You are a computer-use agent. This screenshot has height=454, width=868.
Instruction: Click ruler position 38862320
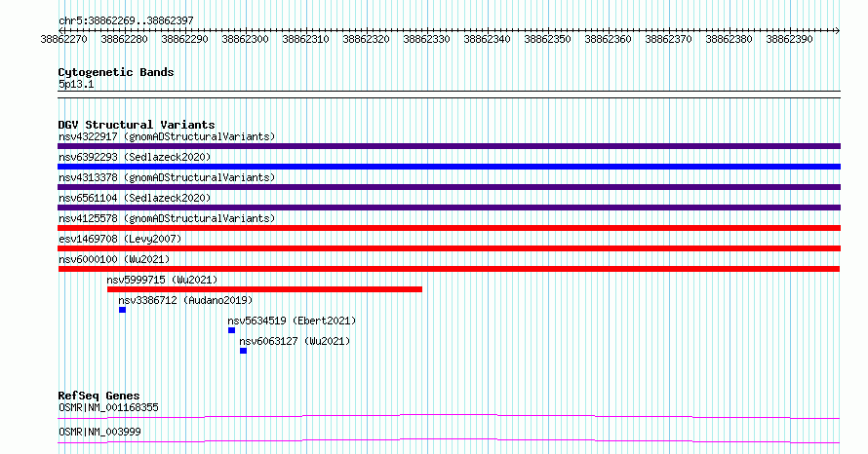[x=366, y=39]
